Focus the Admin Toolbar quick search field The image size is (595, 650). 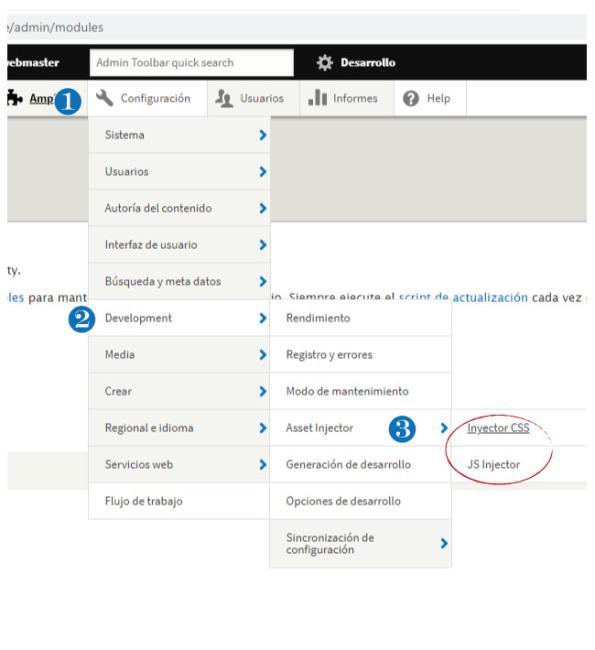pyautogui.click(x=192, y=63)
